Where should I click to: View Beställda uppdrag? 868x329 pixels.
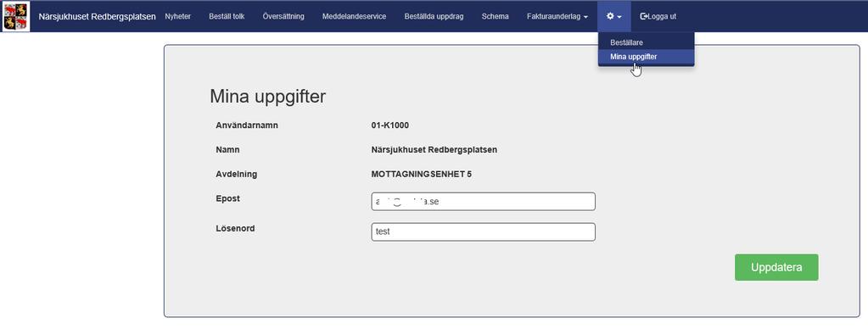coord(434,17)
